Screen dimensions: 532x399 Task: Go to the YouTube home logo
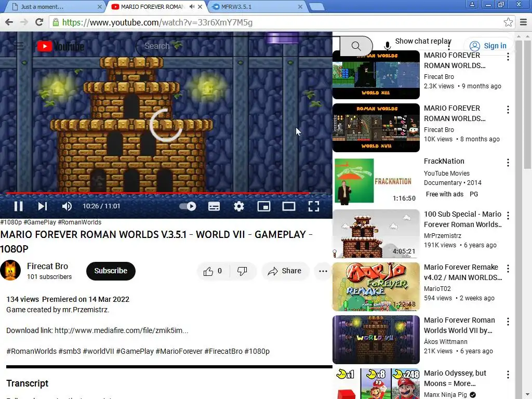(x=60, y=46)
